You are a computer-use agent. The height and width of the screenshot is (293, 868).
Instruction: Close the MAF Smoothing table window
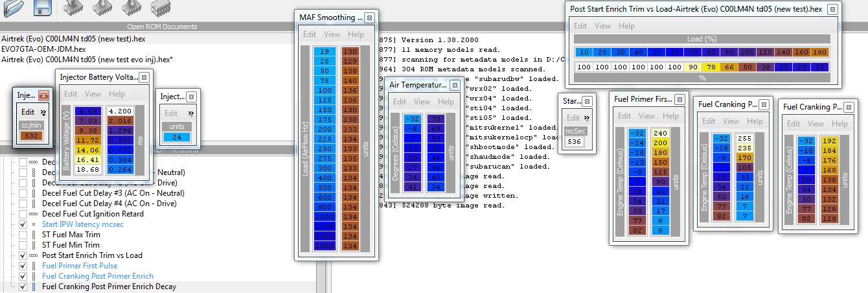click(x=369, y=18)
